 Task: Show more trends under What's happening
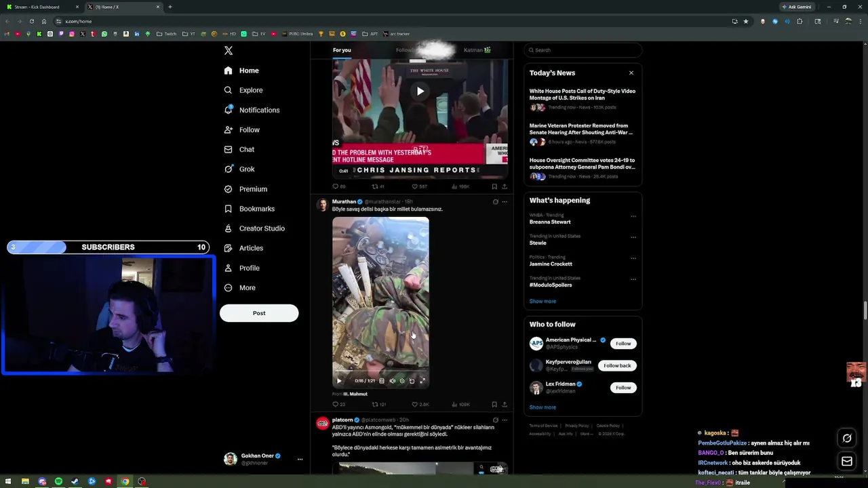542,301
